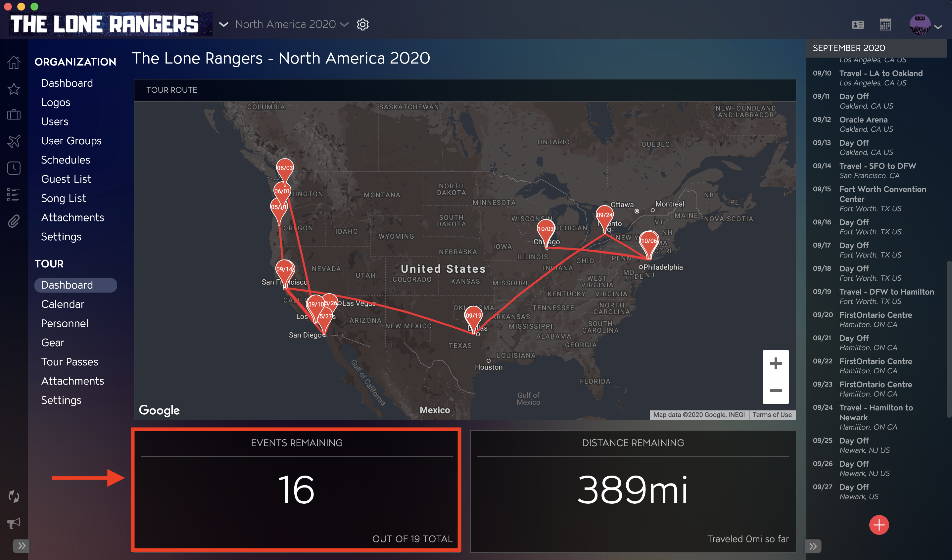Open Organization Dashboard menu item

pos(67,83)
